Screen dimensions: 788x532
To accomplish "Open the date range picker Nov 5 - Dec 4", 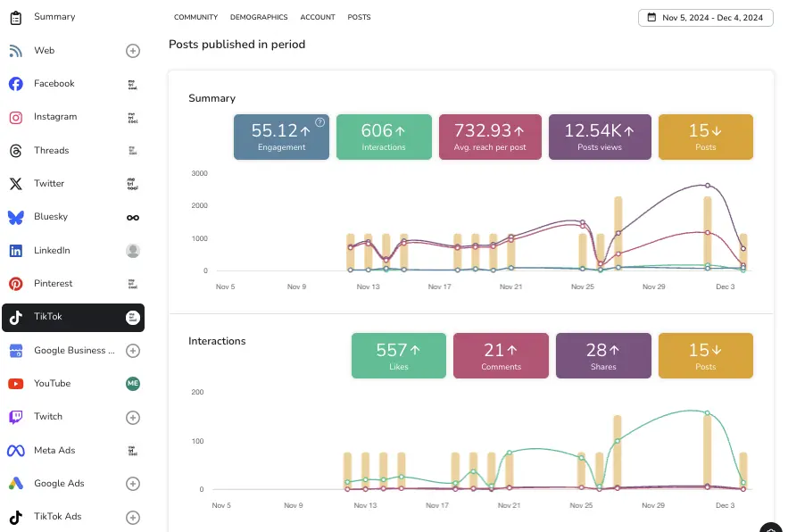I will coord(706,18).
